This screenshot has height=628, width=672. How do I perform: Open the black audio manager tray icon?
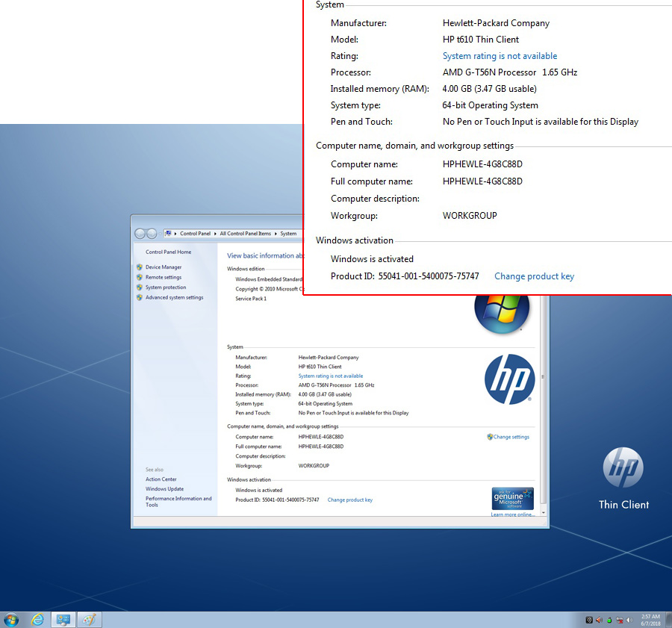click(589, 620)
